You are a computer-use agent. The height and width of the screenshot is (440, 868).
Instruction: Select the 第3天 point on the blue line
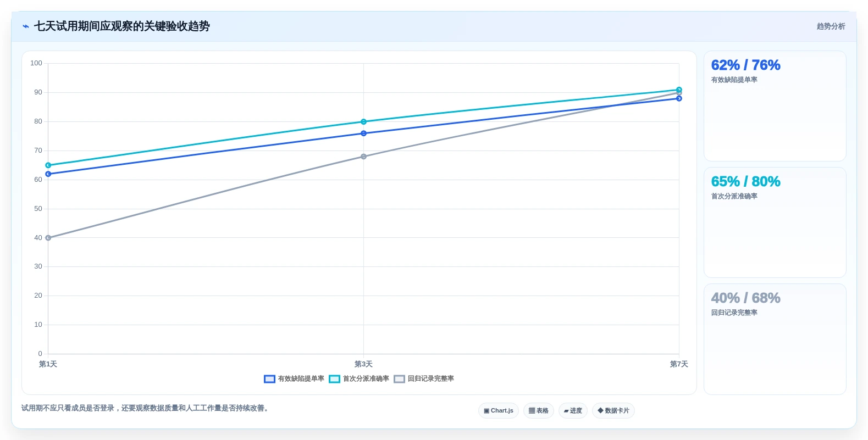pyautogui.click(x=363, y=133)
